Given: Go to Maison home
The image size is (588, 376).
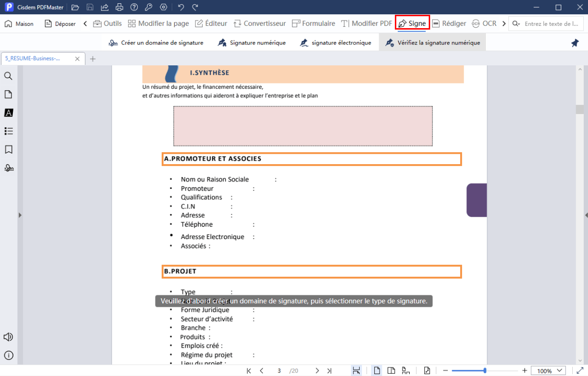Looking at the screenshot, I should point(19,23).
